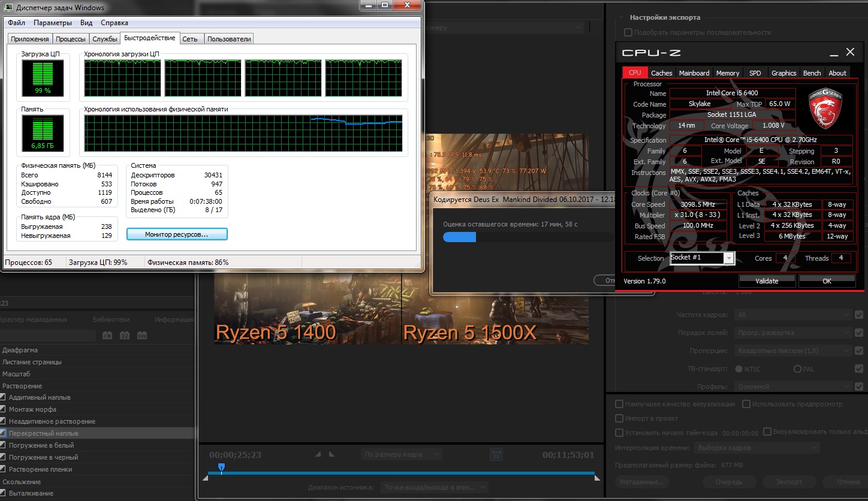The image size is (868, 501).
Task: Open the Вид menu in Task Manager
Action: pyautogui.click(x=86, y=23)
